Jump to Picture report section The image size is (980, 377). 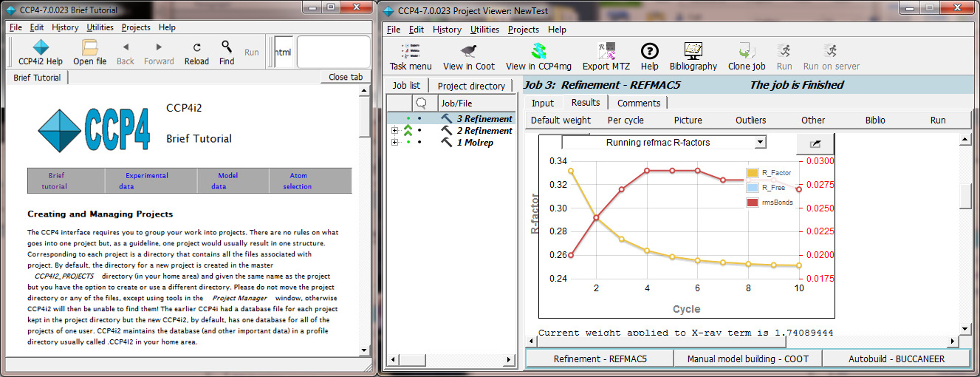(688, 120)
